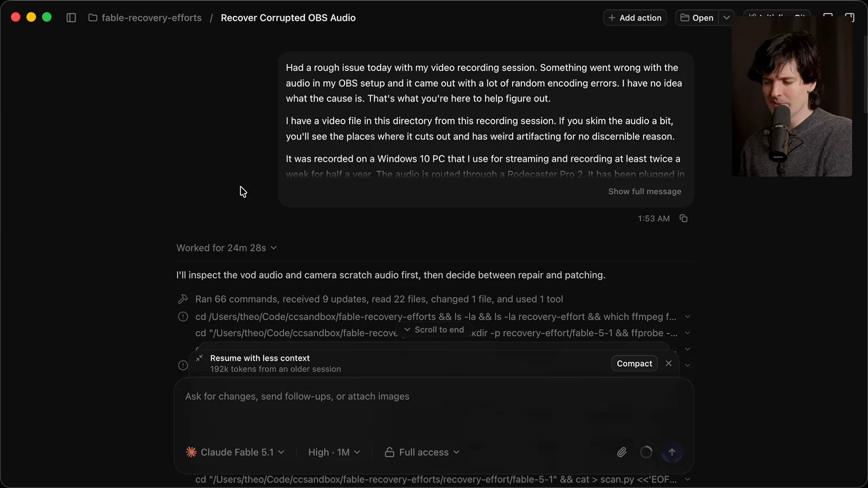Click the Add action button
868x488 pixels.
pyautogui.click(x=635, y=18)
